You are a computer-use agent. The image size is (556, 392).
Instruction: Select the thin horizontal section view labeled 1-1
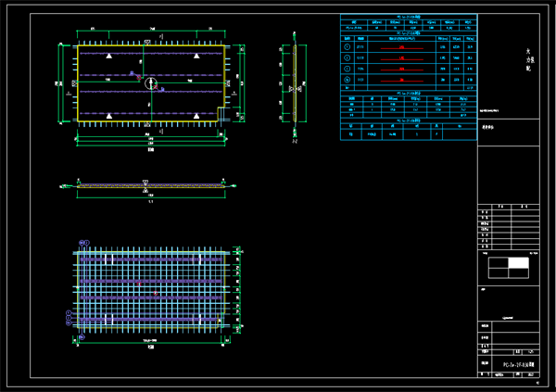click(151, 186)
